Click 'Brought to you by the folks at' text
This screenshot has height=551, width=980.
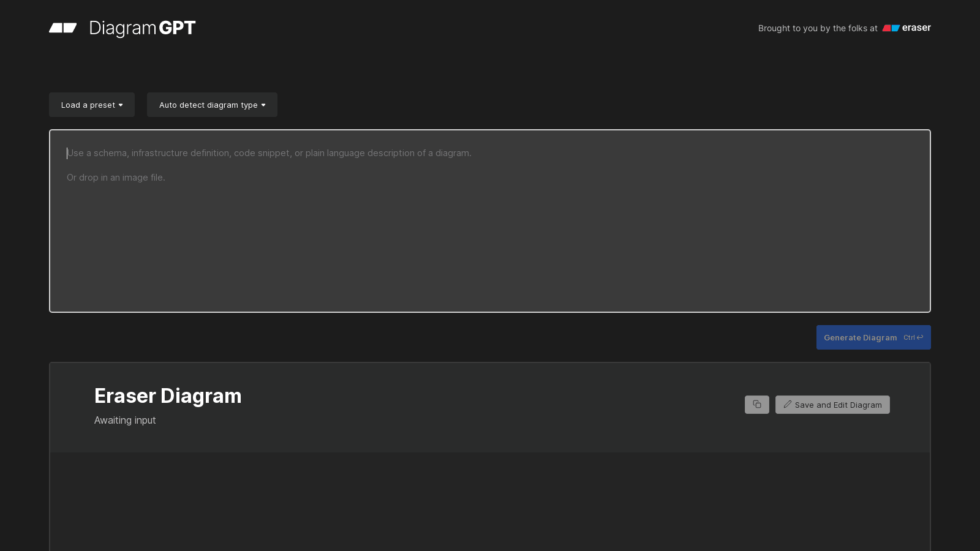coord(818,28)
